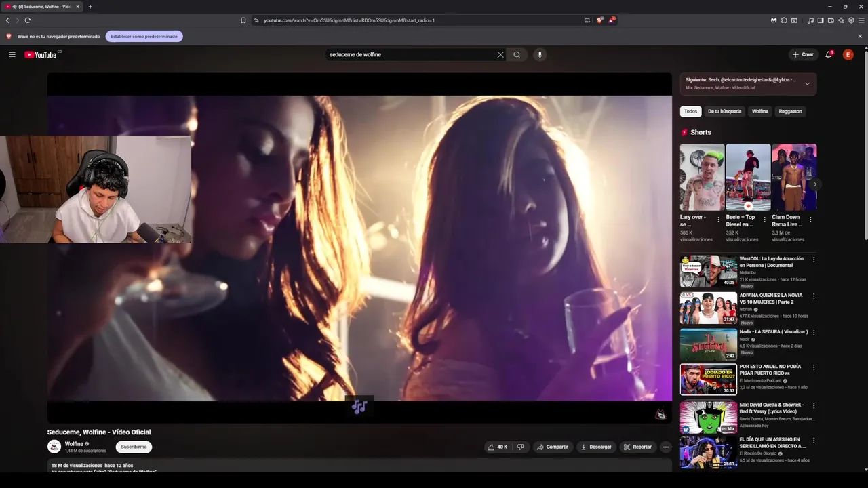Like the video with thumbs-up button

[x=498, y=447]
